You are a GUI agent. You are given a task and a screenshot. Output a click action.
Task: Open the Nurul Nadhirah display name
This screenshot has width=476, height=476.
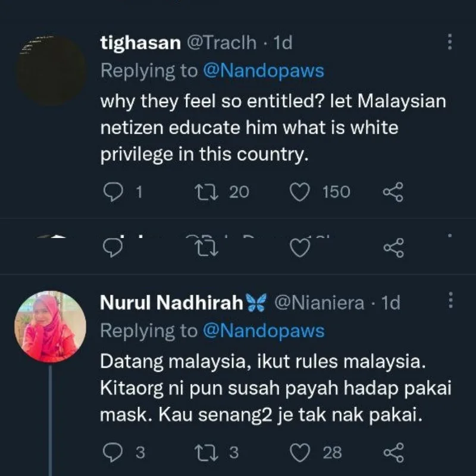pos(171,303)
